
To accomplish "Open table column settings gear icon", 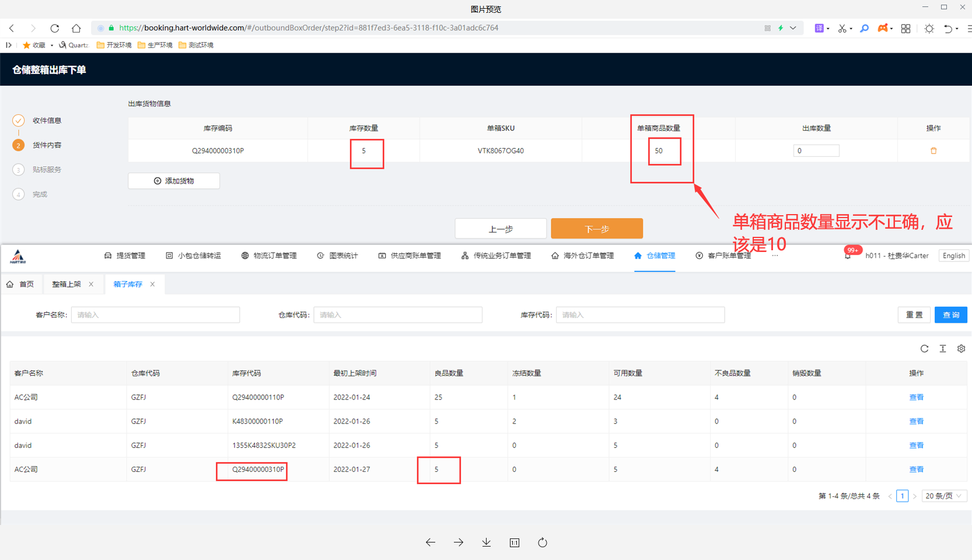I will tap(961, 349).
